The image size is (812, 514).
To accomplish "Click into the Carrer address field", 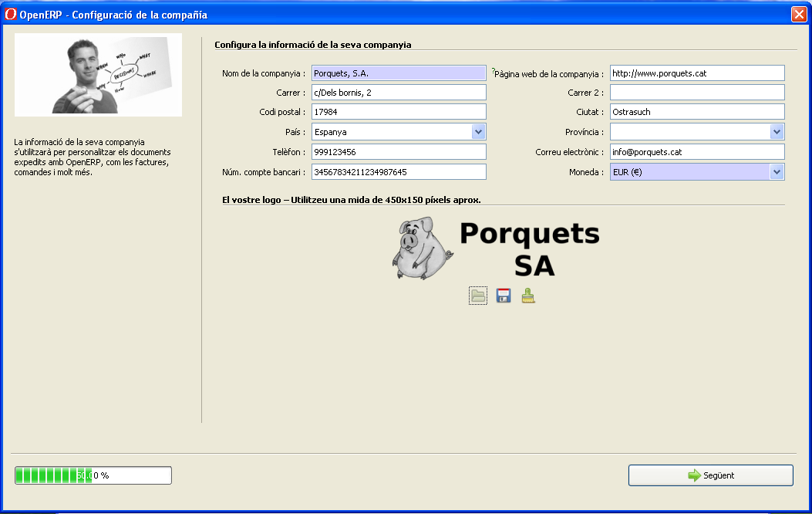I will pos(399,93).
